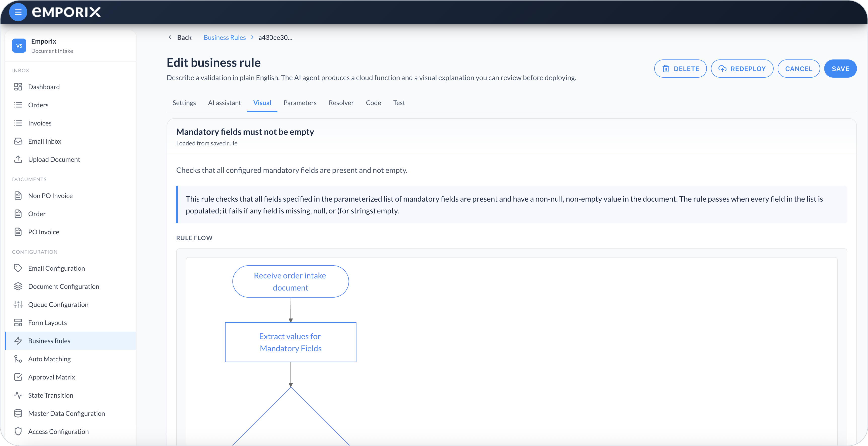This screenshot has height=446, width=868.
Task: Switch to the AI assistant tab
Action: (224, 103)
